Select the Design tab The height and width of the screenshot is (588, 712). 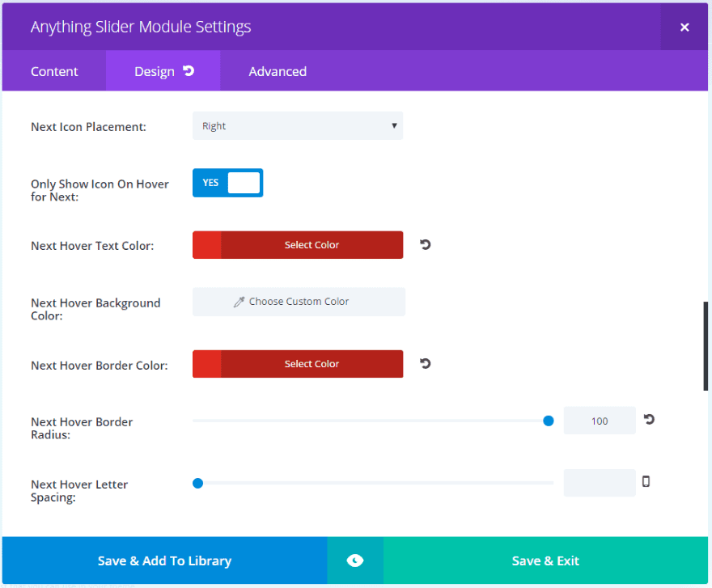click(x=154, y=71)
